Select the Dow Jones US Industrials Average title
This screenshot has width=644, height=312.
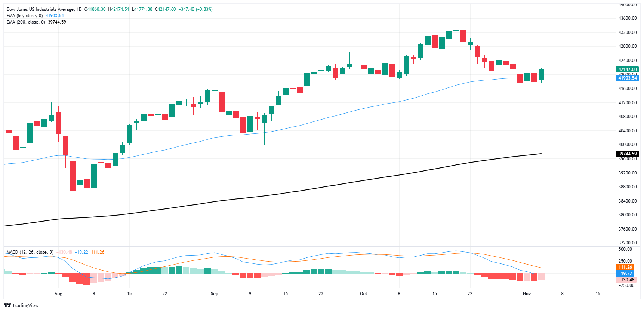point(40,9)
